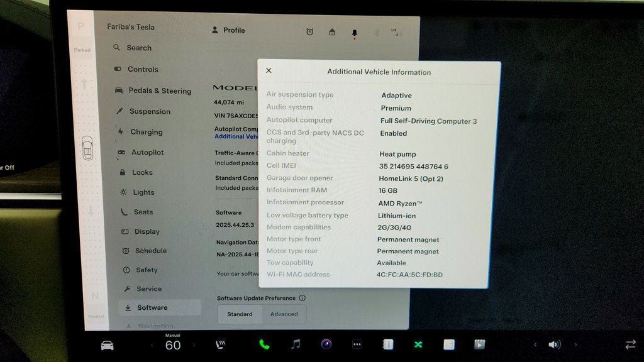Screen dimensions: 644x362
Task: Tap the LTE signal indicator
Action: tap(395, 32)
